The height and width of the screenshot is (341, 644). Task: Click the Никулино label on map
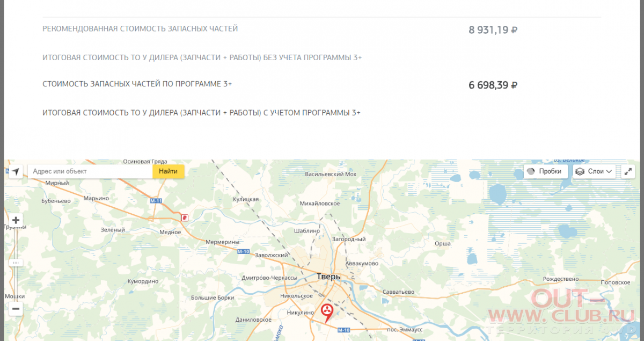pyautogui.click(x=300, y=312)
